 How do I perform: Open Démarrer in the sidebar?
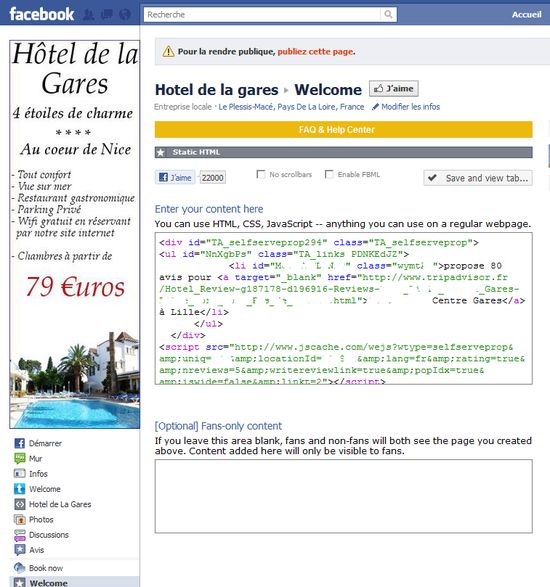tap(45, 443)
